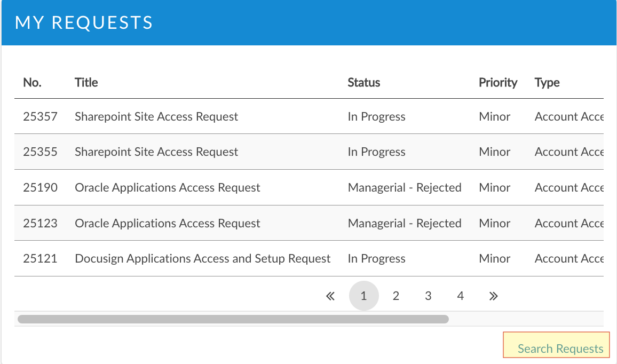Click Managerial - Rejected status of 25190
The height and width of the screenshot is (364, 617).
tap(404, 188)
